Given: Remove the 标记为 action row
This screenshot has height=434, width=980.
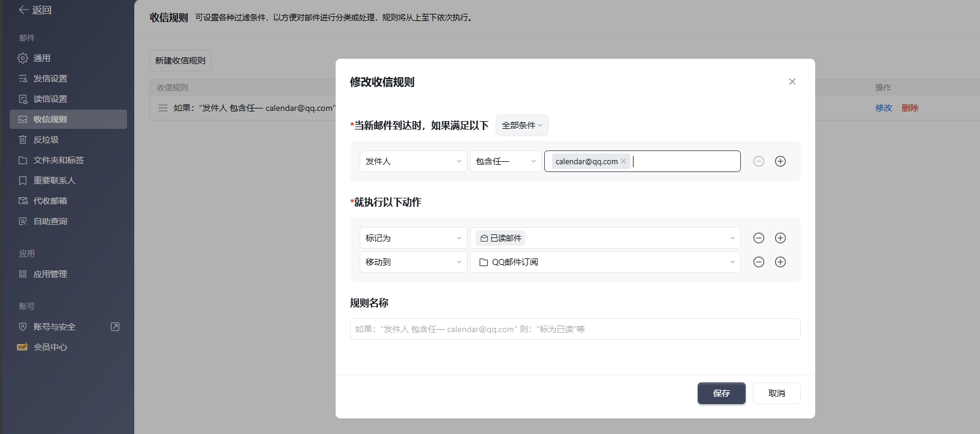Looking at the screenshot, I should (x=759, y=238).
